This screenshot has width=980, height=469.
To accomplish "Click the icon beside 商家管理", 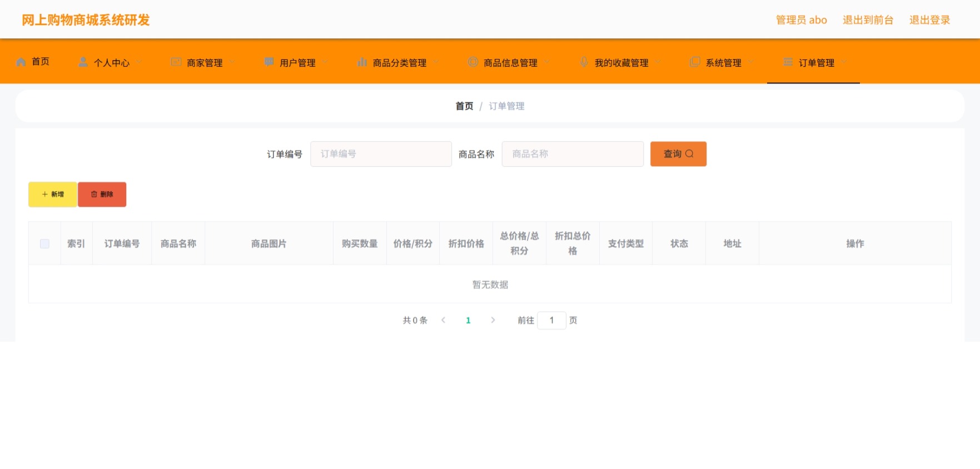I will [176, 62].
